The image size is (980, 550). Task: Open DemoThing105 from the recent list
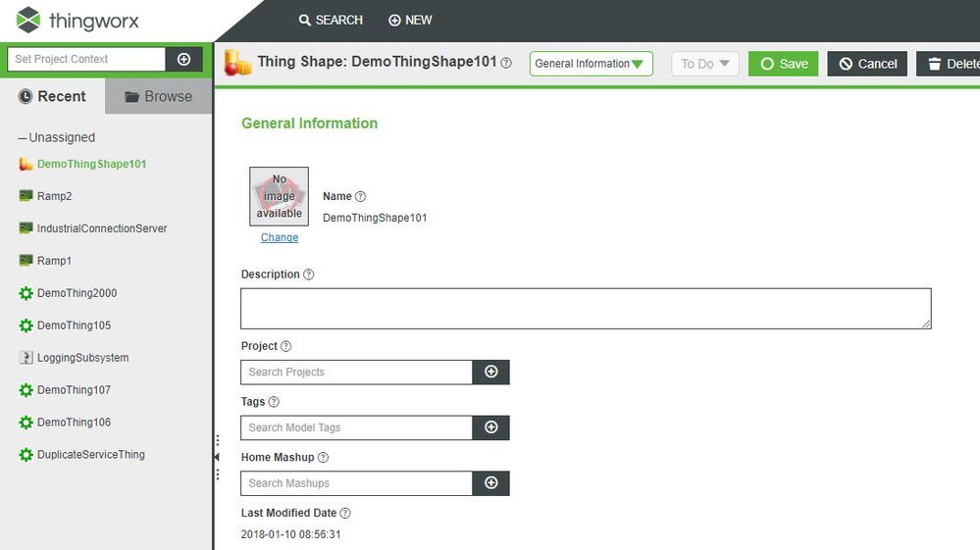[x=74, y=325]
